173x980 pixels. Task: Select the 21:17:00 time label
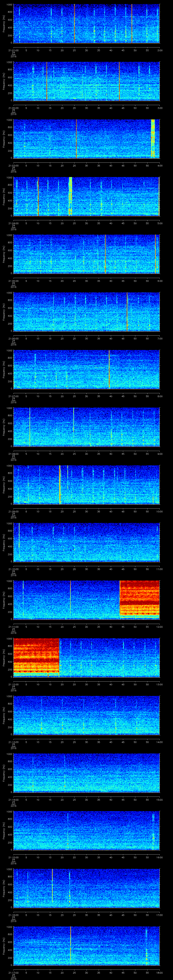click(13, 973)
